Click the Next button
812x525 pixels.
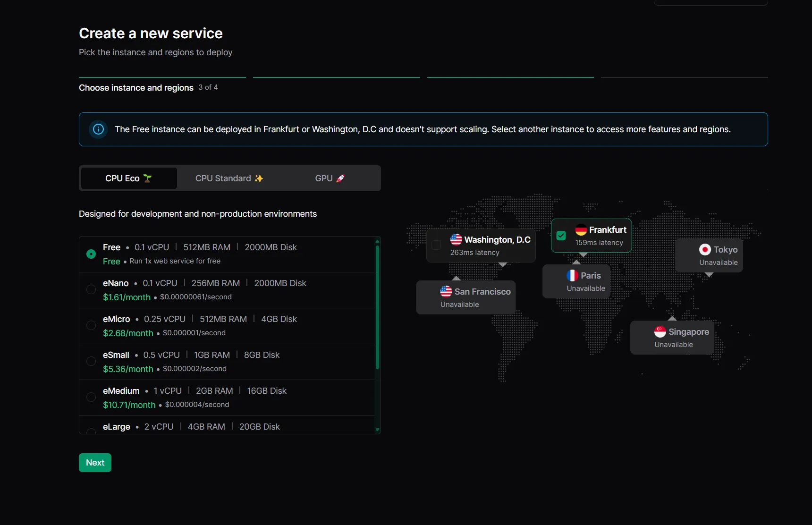pos(95,463)
